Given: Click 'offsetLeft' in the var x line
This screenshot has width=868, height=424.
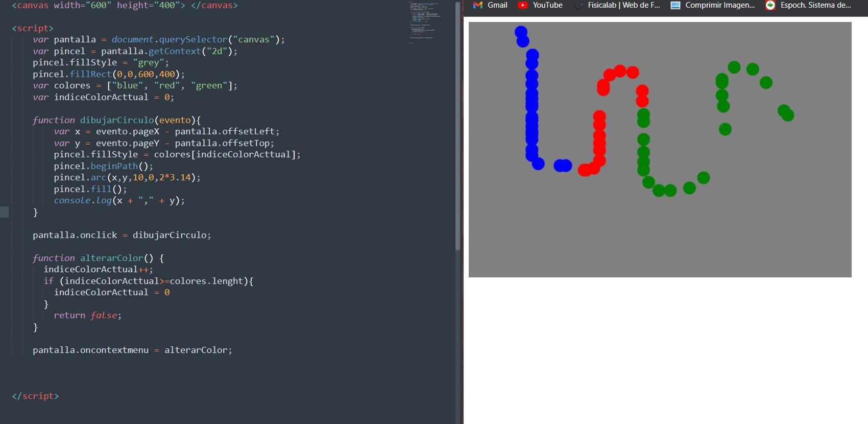Looking at the screenshot, I should click(x=248, y=131).
